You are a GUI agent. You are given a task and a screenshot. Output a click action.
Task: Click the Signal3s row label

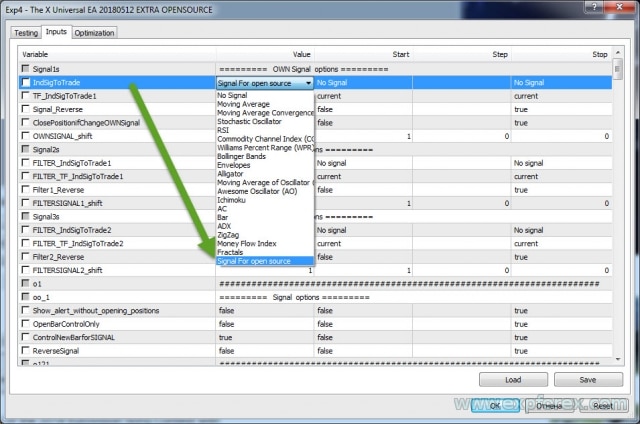pyautogui.click(x=46, y=217)
